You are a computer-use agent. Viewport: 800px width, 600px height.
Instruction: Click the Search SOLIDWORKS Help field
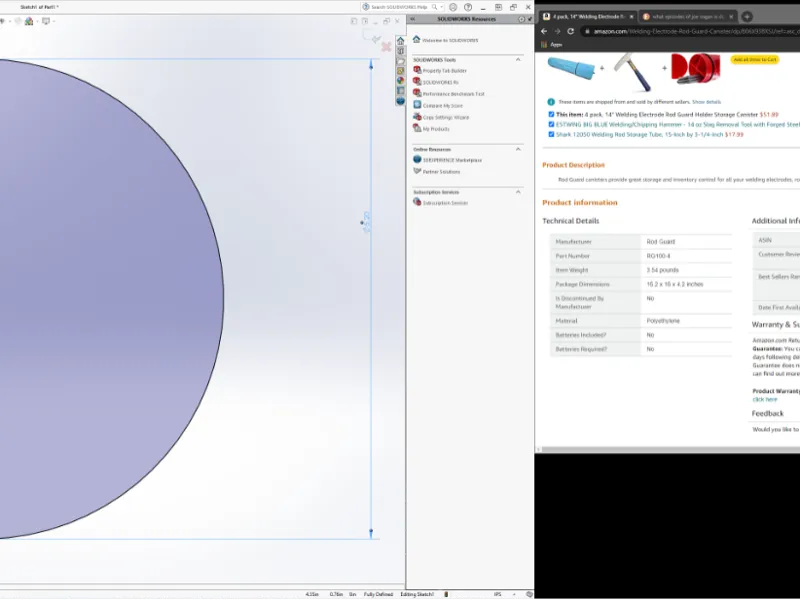399,7
